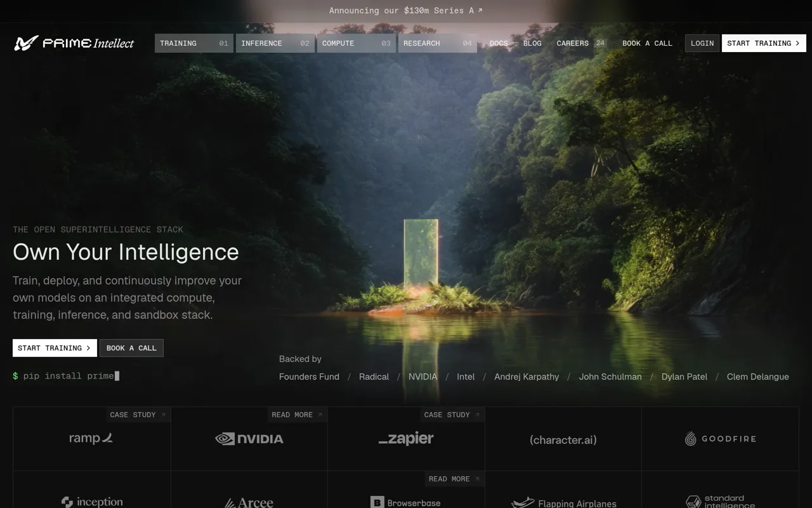Click Radical backer name
Image resolution: width=812 pixels, height=508 pixels.
point(374,377)
